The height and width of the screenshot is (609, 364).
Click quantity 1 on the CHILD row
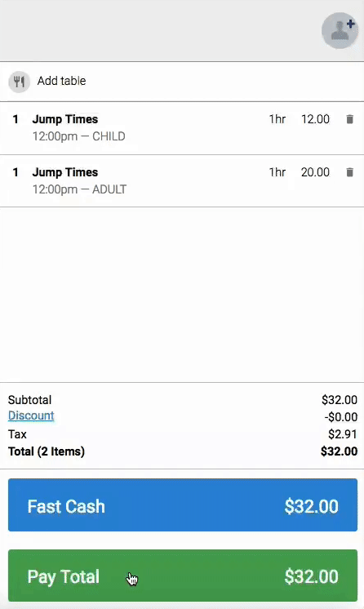[16, 119]
